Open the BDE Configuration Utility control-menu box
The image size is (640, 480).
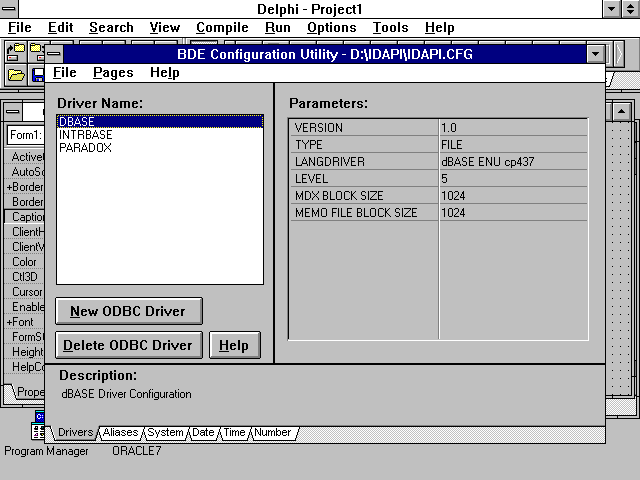[54, 54]
